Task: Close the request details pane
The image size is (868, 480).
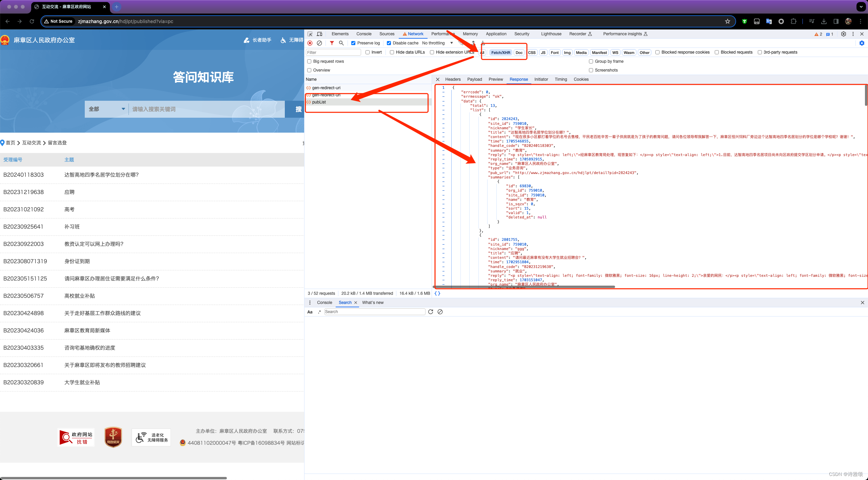Action: (438, 79)
